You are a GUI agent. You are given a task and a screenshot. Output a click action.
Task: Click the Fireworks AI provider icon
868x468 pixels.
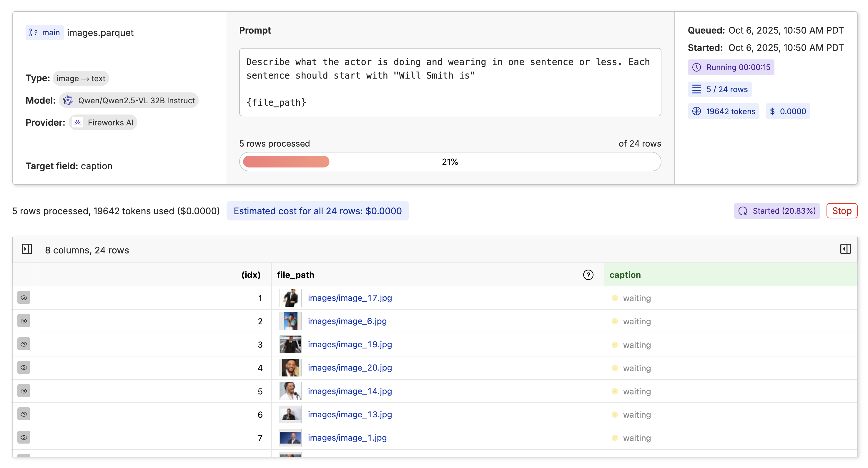(77, 122)
